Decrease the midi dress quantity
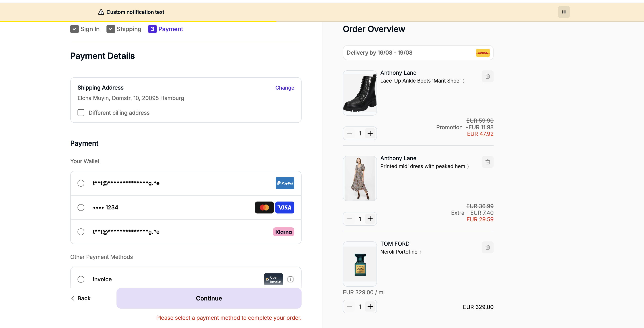The height and width of the screenshot is (328, 644). [349, 219]
